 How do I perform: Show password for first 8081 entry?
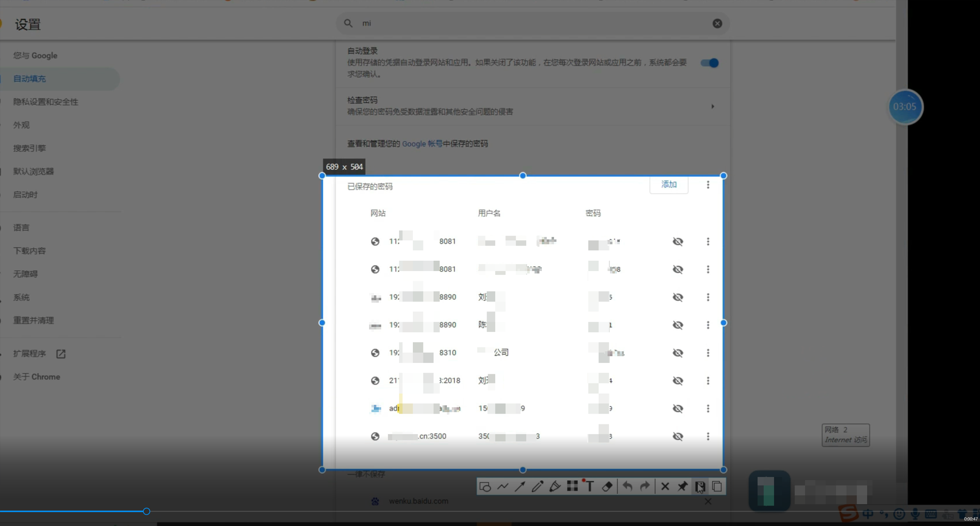[x=678, y=241]
